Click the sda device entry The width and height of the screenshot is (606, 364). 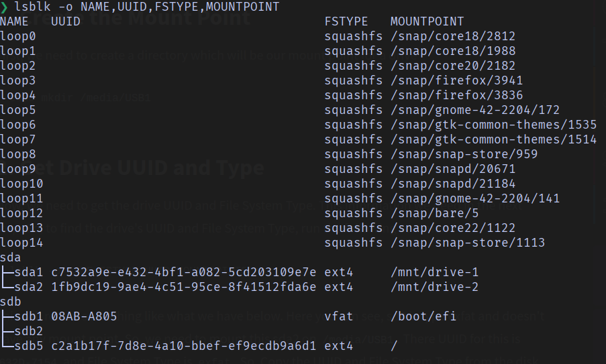tap(11, 257)
